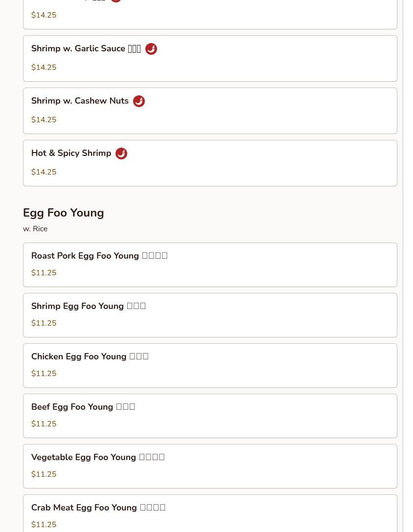Click the $14.25 price under Hot & Spicy Shrimp

(x=44, y=172)
